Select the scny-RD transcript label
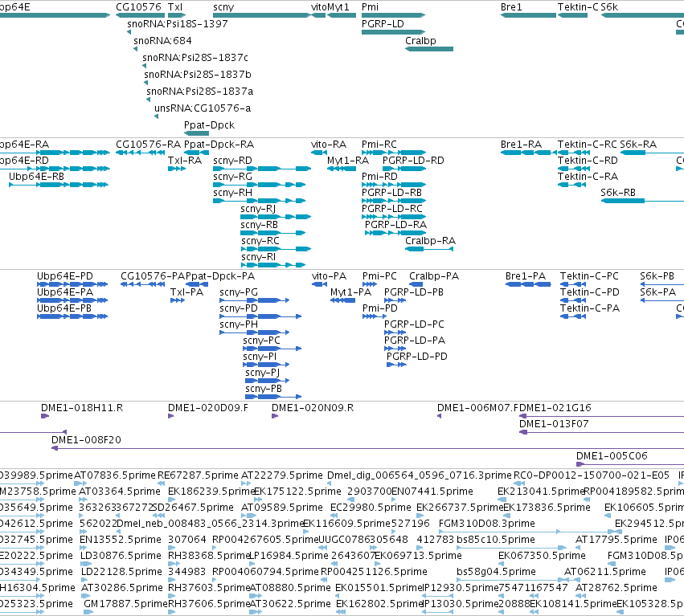684x616 pixels. tap(232, 161)
